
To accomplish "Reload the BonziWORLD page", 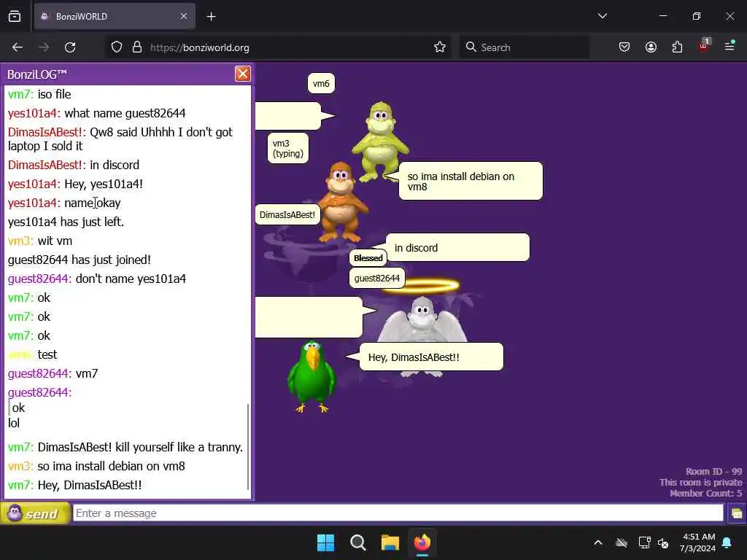I will click(70, 47).
